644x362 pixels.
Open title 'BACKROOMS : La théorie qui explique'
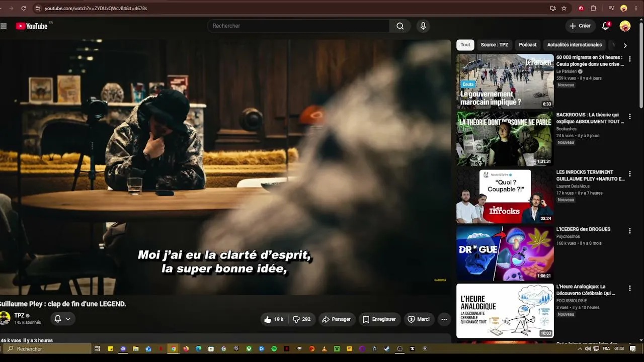(590, 118)
